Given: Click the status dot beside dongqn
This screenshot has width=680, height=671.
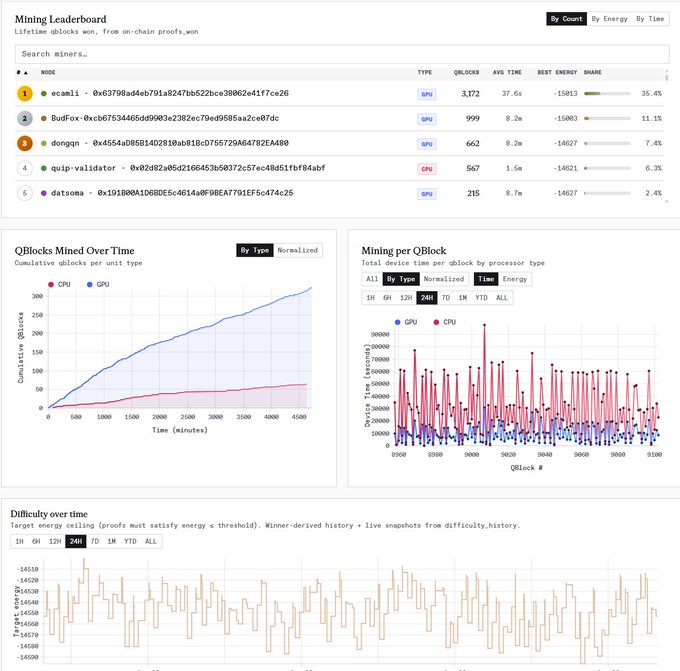Looking at the screenshot, I should pos(43,143).
